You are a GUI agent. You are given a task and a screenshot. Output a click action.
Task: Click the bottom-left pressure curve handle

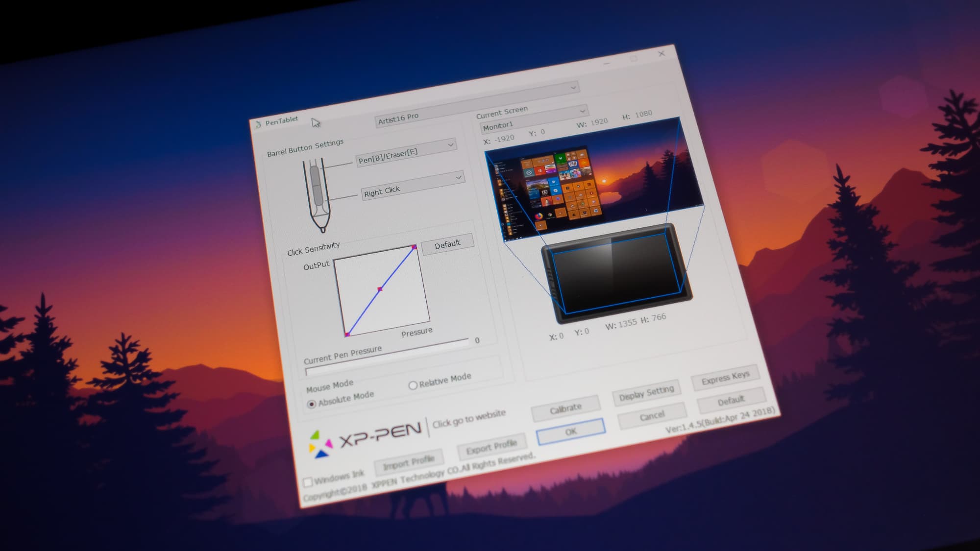pyautogui.click(x=347, y=335)
